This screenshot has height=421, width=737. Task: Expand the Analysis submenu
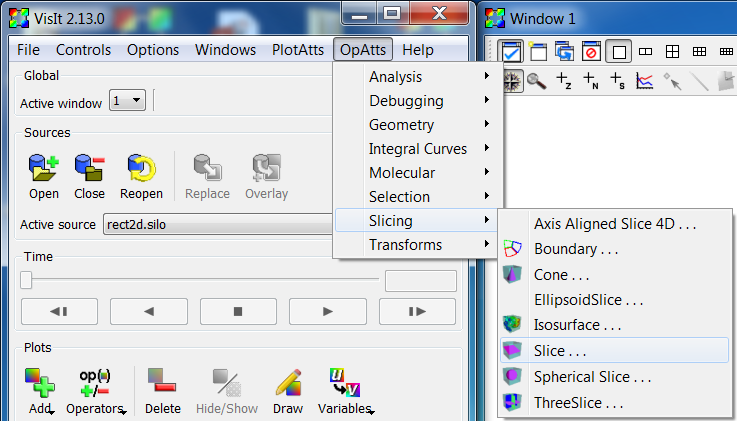pyautogui.click(x=416, y=77)
